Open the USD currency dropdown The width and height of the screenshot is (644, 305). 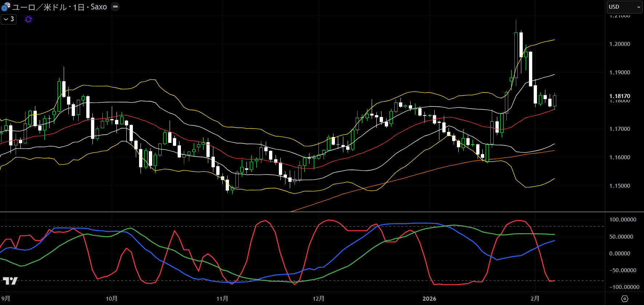coord(624,7)
